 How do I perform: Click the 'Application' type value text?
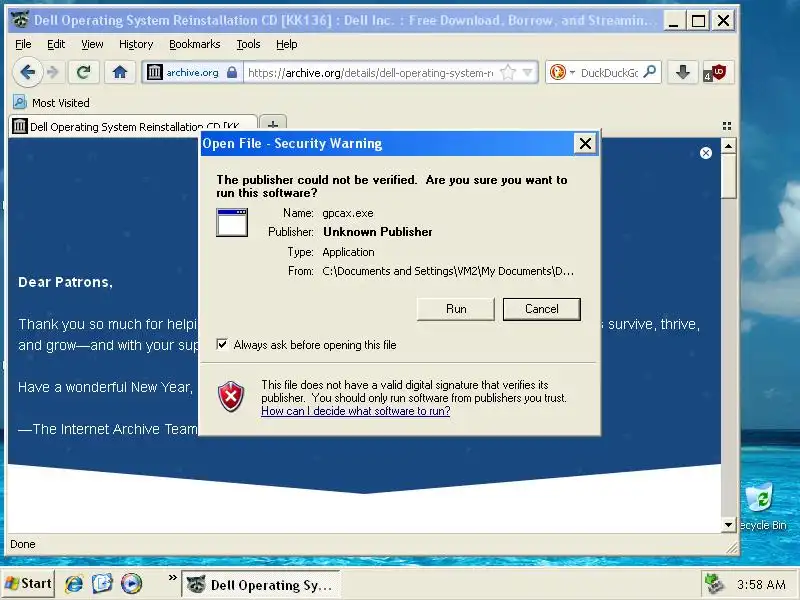(x=348, y=252)
